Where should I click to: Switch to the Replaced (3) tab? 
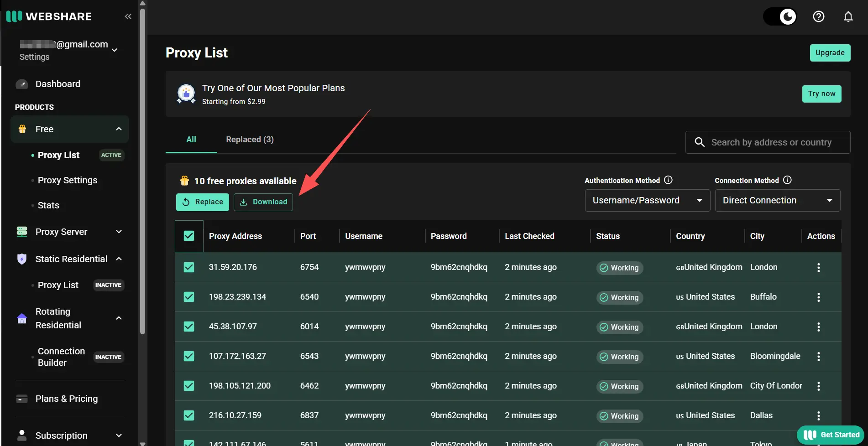(x=250, y=140)
